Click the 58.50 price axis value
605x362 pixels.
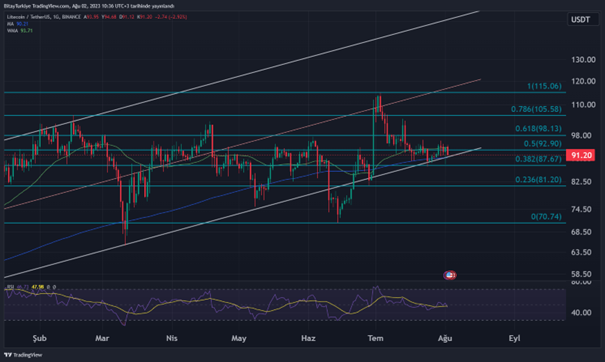[581, 274]
